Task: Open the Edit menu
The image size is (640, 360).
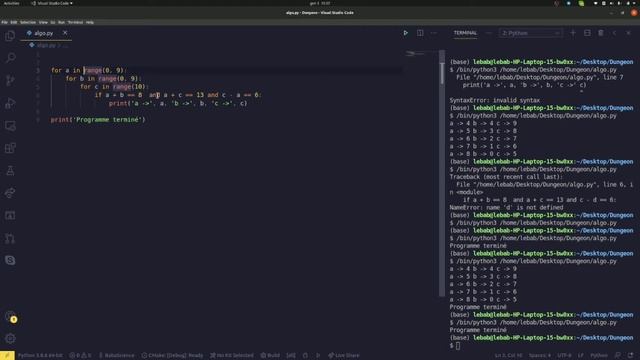Action: pos(14,22)
